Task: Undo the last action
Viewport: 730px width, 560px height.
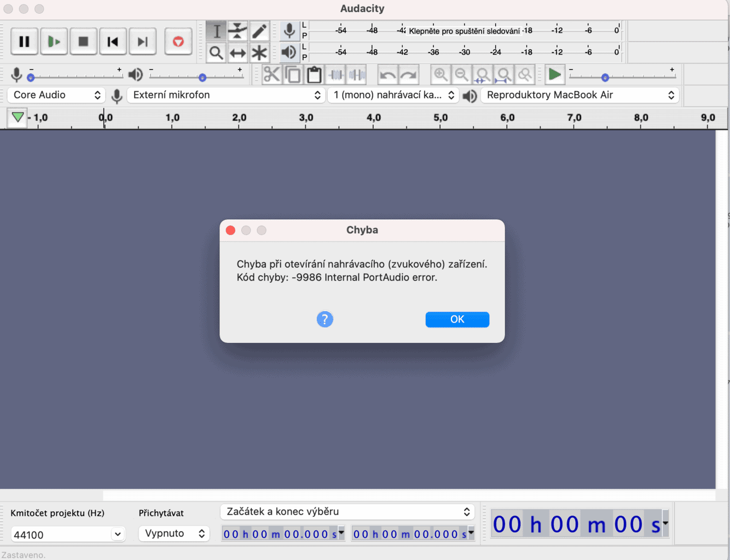Action: [387, 74]
